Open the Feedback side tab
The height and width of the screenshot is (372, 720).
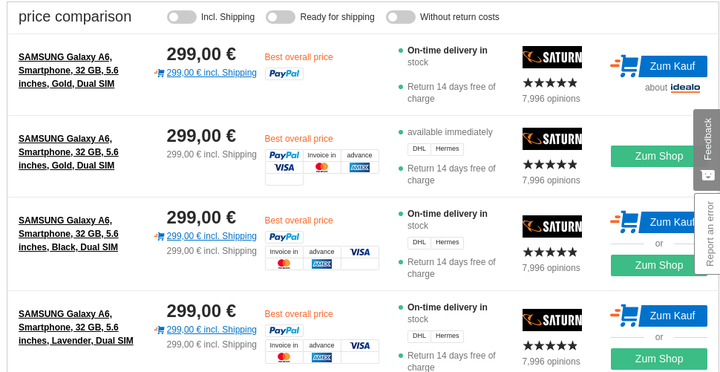tap(707, 150)
